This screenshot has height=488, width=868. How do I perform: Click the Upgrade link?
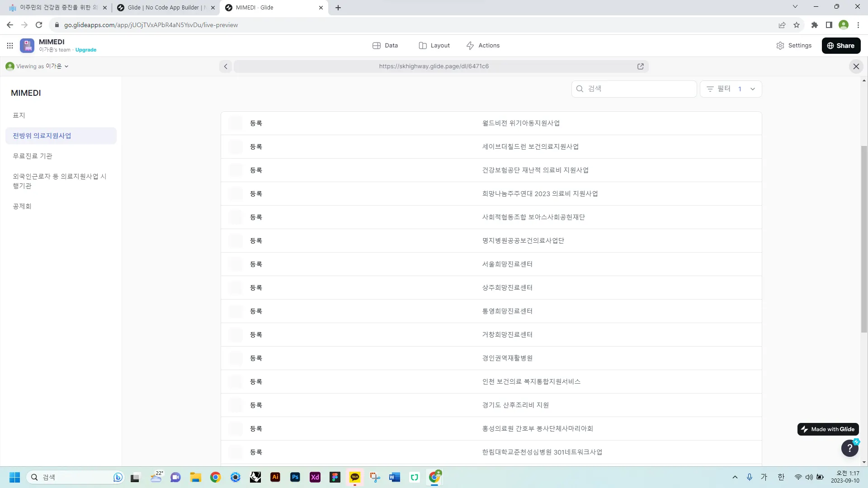pyautogui.click(x=86, y=50)
